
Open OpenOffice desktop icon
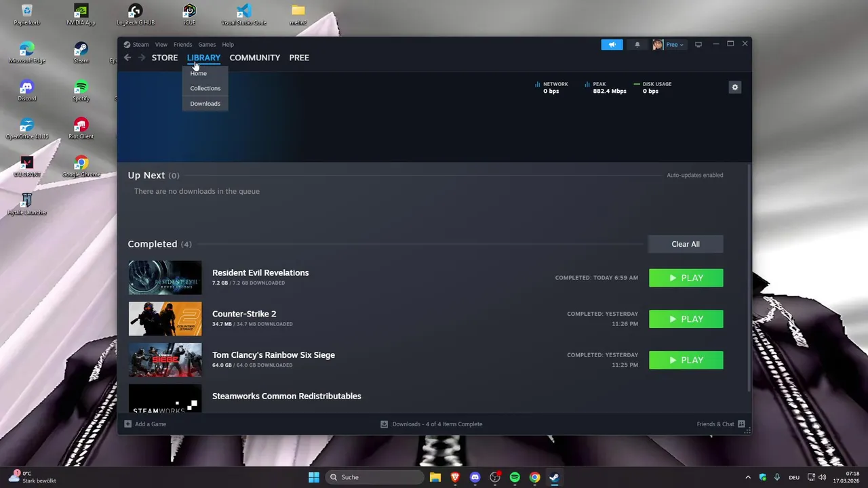point(26,129)
